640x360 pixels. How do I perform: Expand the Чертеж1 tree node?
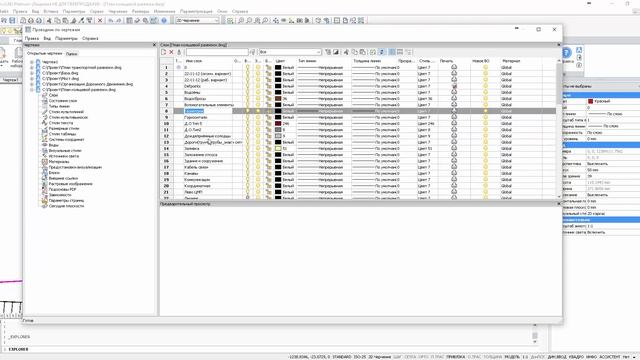(32, 62)
